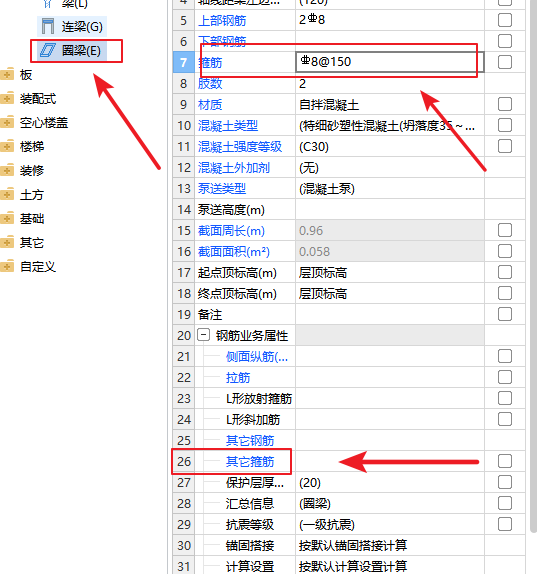Viewport: 537px width, 574px height.
Task: Click the 混凝土类型 property link
Action: pos(228,126)
